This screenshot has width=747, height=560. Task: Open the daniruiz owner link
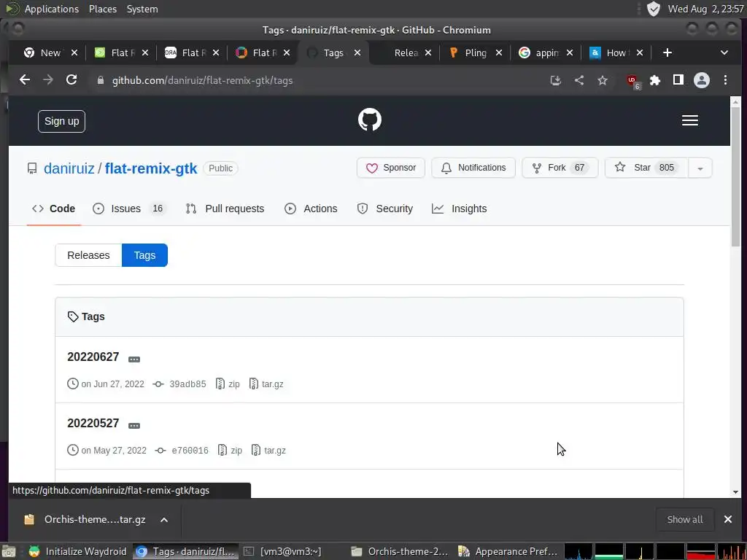[x=69, y=168]
